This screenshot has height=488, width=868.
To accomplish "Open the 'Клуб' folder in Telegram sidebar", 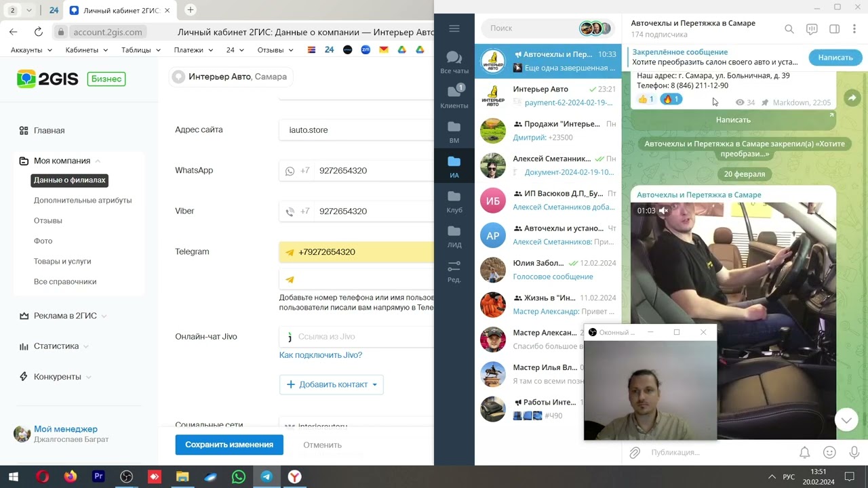I will point(454,201).
